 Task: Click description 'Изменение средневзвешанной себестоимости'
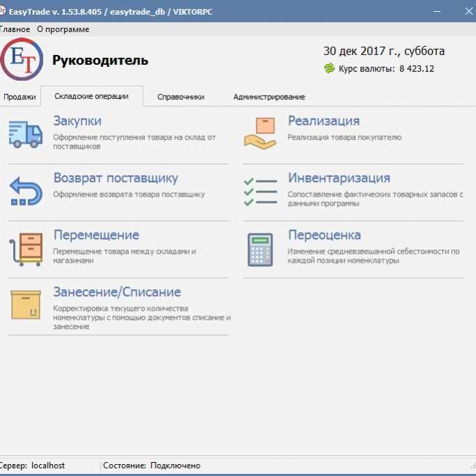tap(374, 256)
